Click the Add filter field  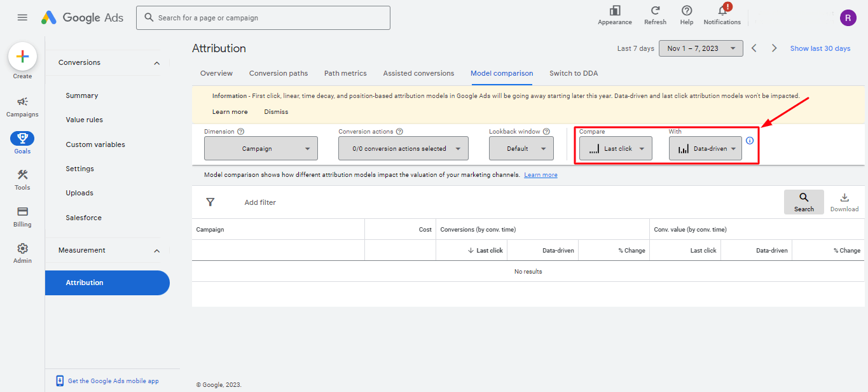[x=260, y=202]
